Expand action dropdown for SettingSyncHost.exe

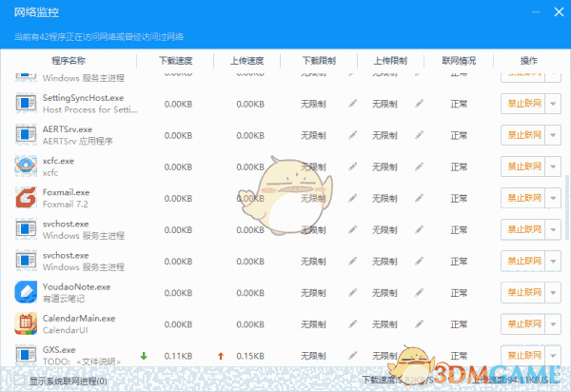(x=553, y=104)
